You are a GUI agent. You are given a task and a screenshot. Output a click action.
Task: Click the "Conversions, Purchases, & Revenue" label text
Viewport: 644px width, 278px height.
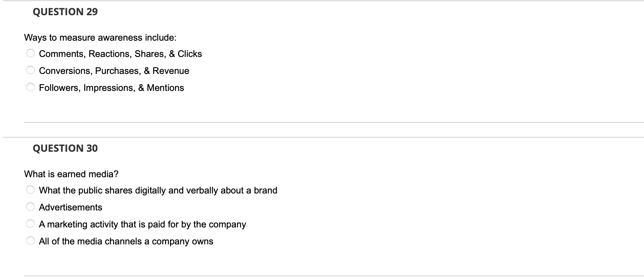(114, 70)
